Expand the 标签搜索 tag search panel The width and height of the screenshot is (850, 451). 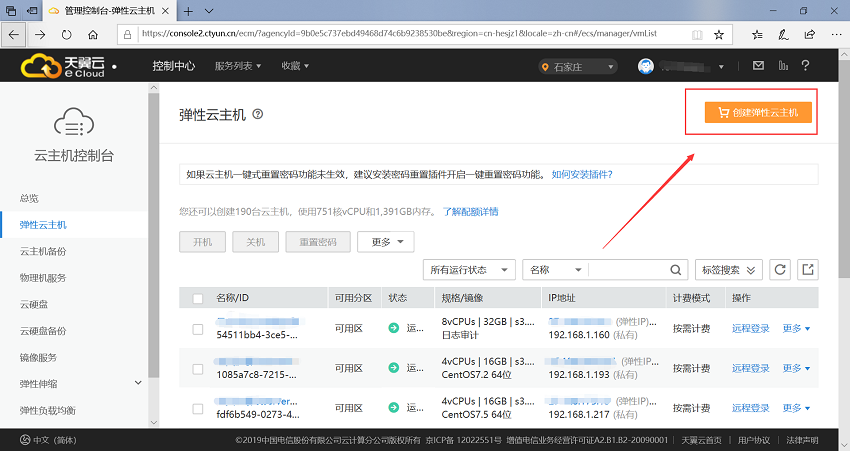pyautogui.click(x=728, y=270)
